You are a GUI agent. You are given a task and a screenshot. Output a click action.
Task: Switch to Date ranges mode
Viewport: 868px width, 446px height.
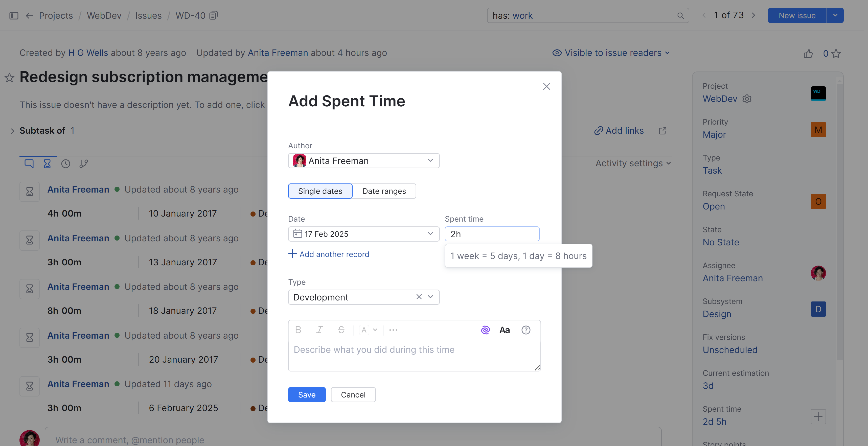[x=384, y=191]
